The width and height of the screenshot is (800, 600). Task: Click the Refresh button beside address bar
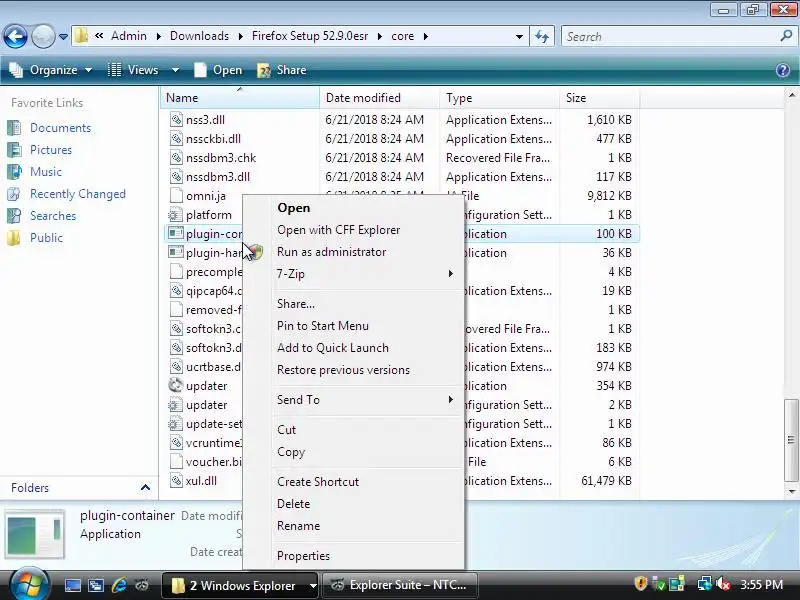pos(542,36)
